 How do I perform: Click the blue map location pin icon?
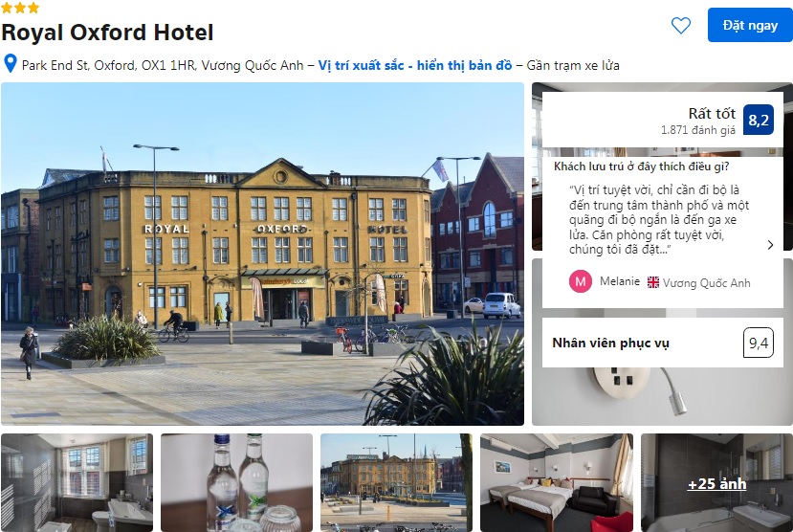click(x=11, y=64)
